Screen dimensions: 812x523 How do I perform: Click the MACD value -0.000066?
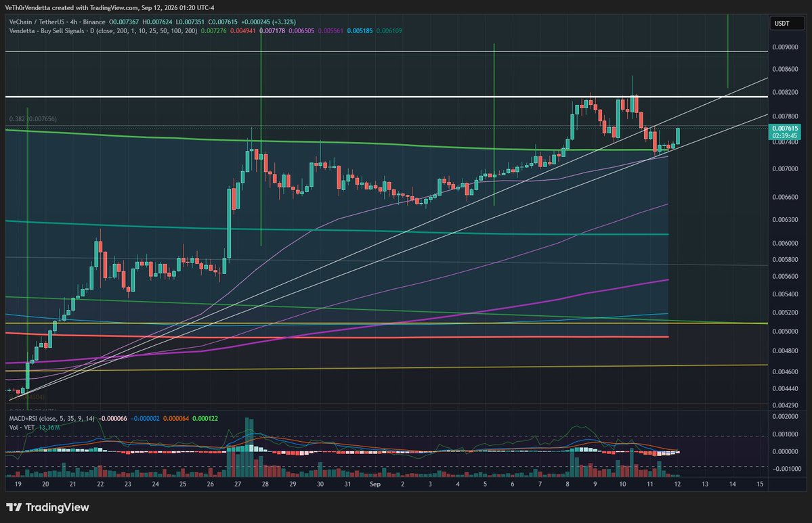pyautogui.click(x=113, y=419)
